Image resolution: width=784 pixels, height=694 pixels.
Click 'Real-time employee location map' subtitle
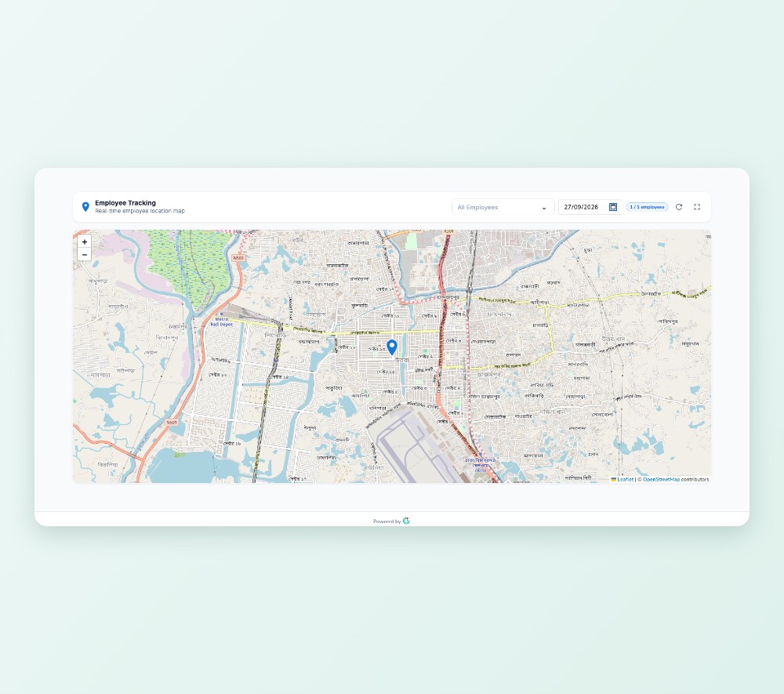(x=140, y=211)
